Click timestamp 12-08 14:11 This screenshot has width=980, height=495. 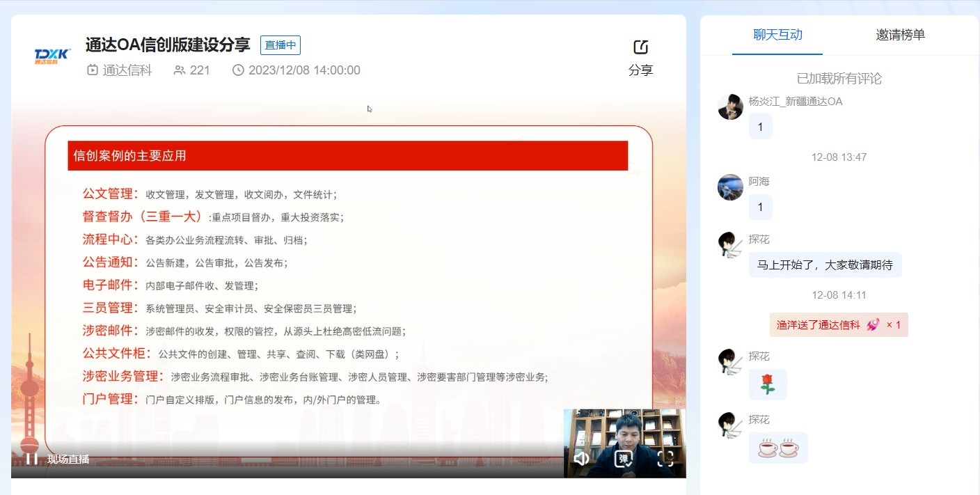pos(839,295)
